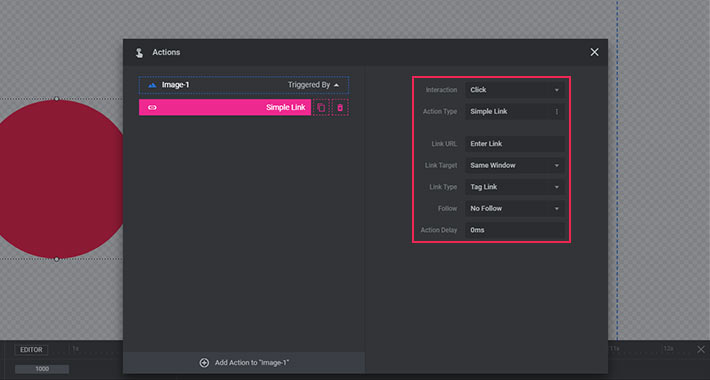Close the Actions dialog

595,52
